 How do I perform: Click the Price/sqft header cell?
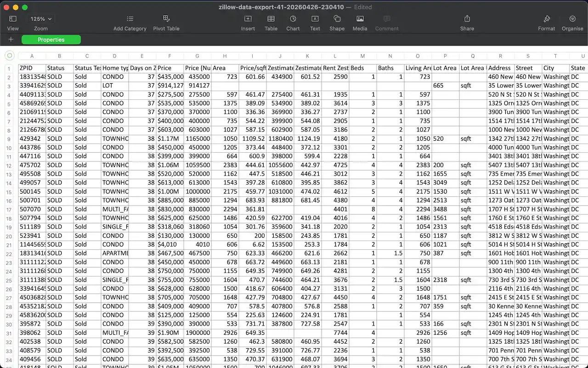click(253, 68)
